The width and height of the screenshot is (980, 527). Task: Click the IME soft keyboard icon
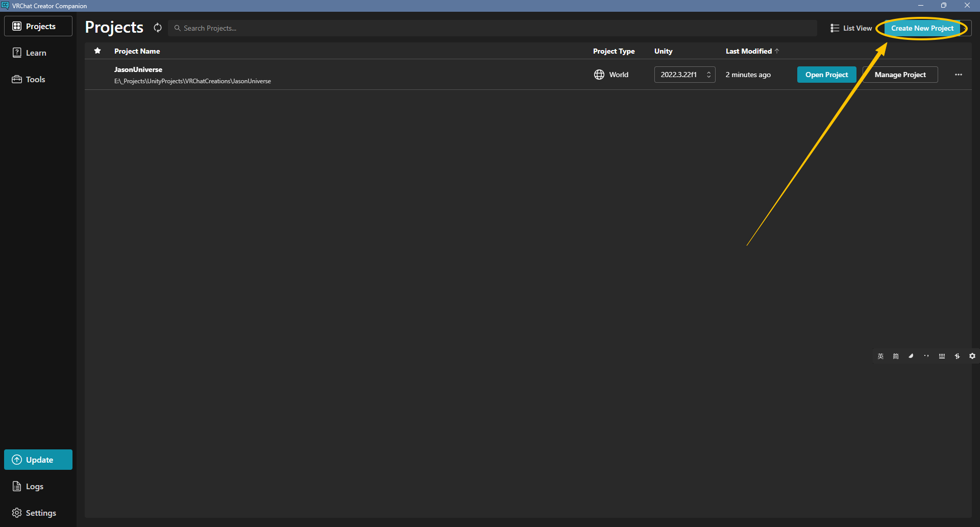tap(942, 356)
